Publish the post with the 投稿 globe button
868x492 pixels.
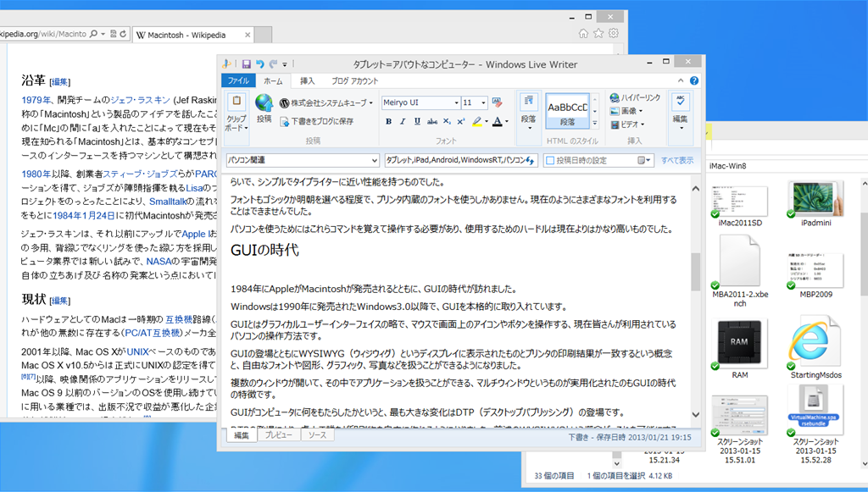264,108
